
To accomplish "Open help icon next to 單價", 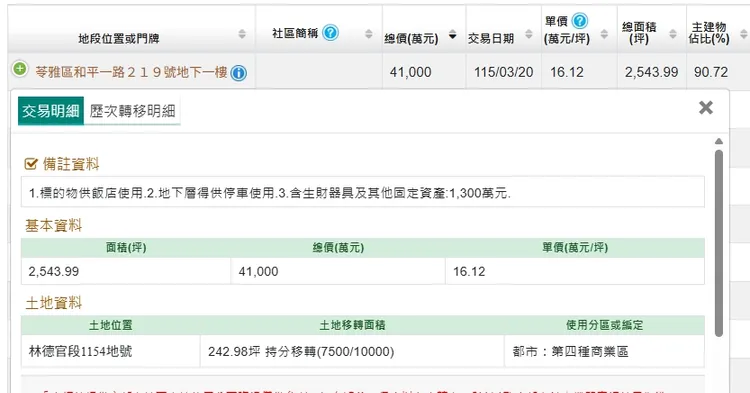I will point(579,21).
